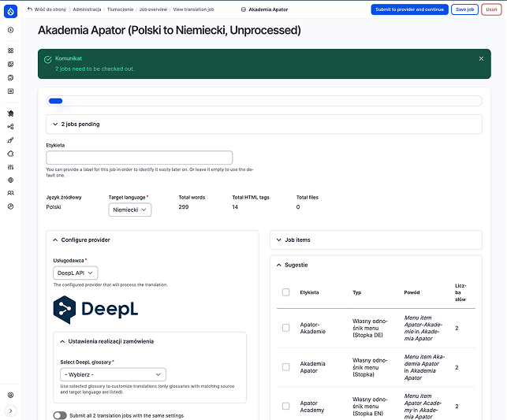Screen dimensions: 507x420
Task: Click the 2 jobs need to be checked out message
Action: tap(95, 69)
